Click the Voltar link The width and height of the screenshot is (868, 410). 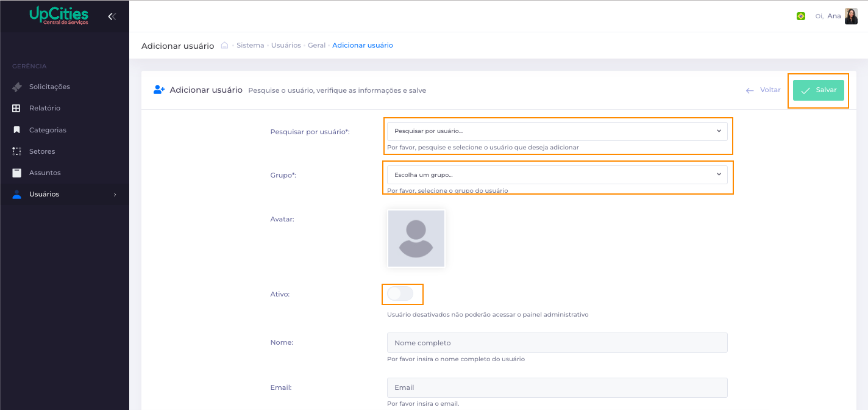coord(770,90)
